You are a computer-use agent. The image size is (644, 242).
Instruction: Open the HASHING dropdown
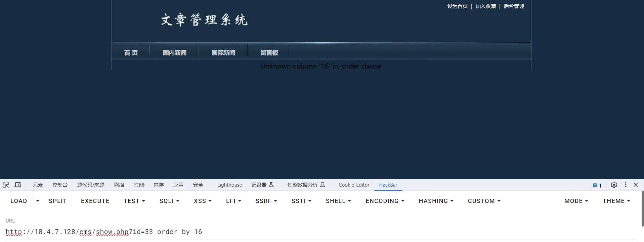[436, 201]
